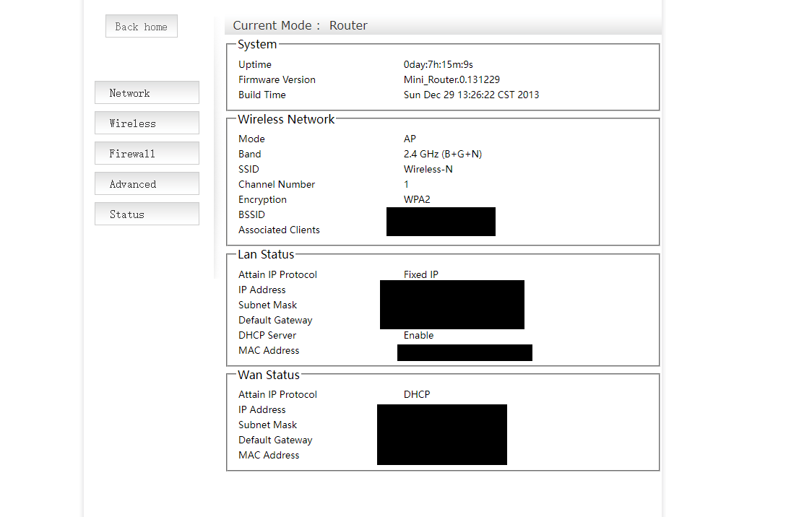
Task: Click the Lan Status section title
Action: coord(266,255)
